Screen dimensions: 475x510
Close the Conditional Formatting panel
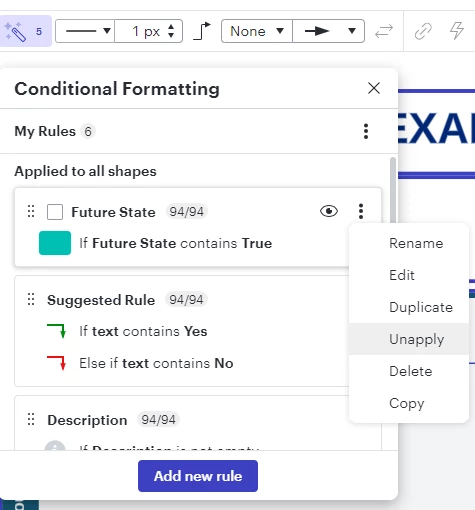374,88
